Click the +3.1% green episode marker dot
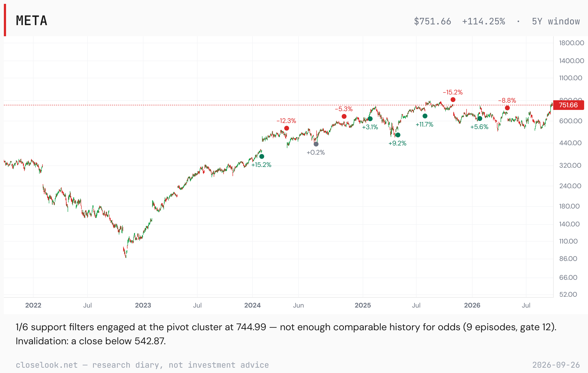Image resolution: width=588 pixels, height=373 pixels. click(x=370, y=119)
